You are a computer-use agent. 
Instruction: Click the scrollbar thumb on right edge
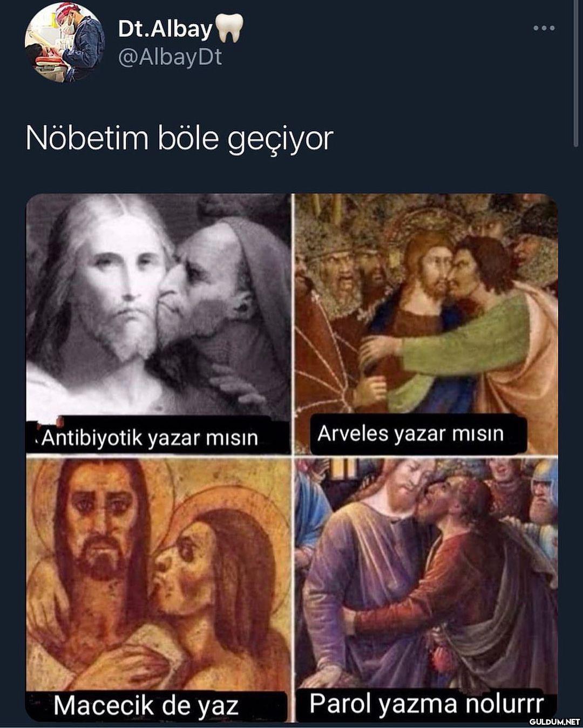[x=577, y=73]
